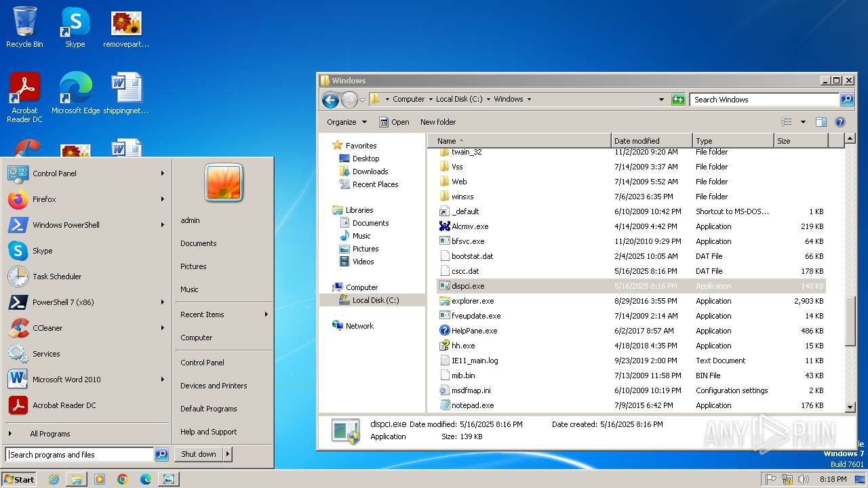Select explorer.exe file
This screenshot has width=868, height=488.
pyautogui.click(x=473, y=301)
